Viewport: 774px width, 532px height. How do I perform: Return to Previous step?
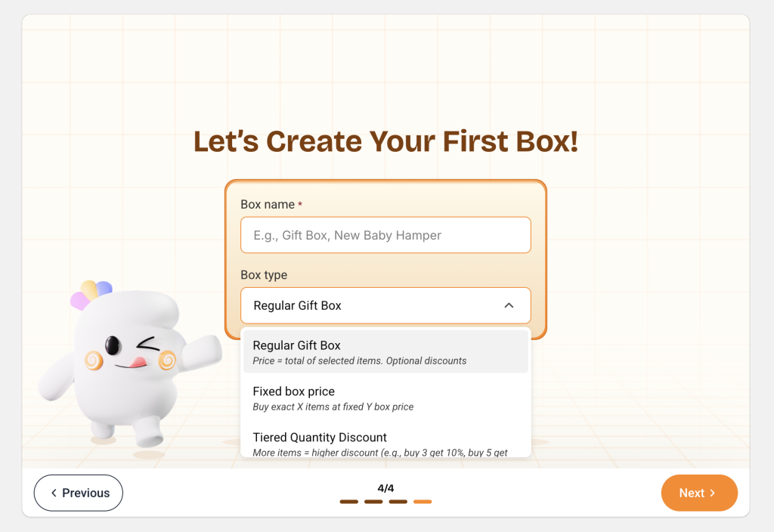(x=79, y=493)
